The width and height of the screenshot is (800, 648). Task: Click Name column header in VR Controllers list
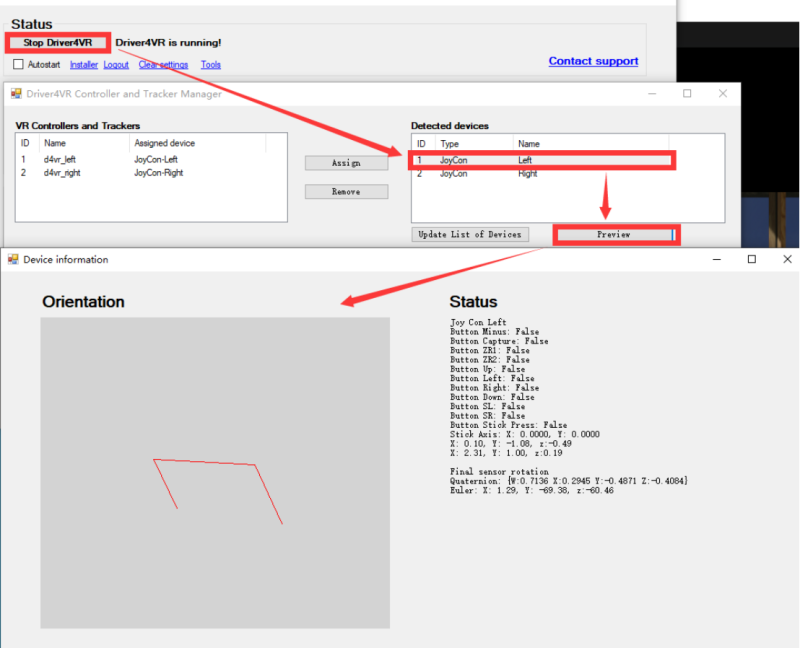pyautogui.click(x=85, y=143)
